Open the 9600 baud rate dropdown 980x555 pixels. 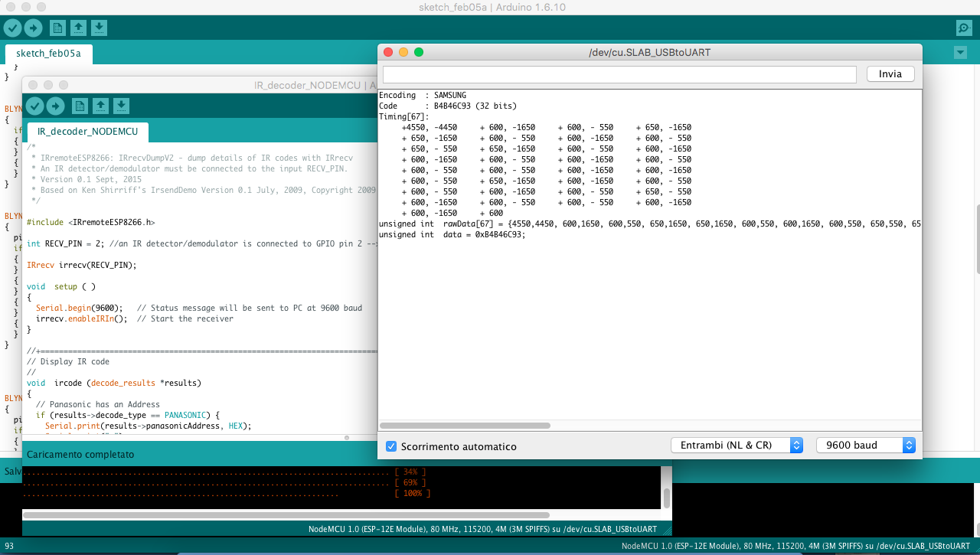(x=865, y=445)
